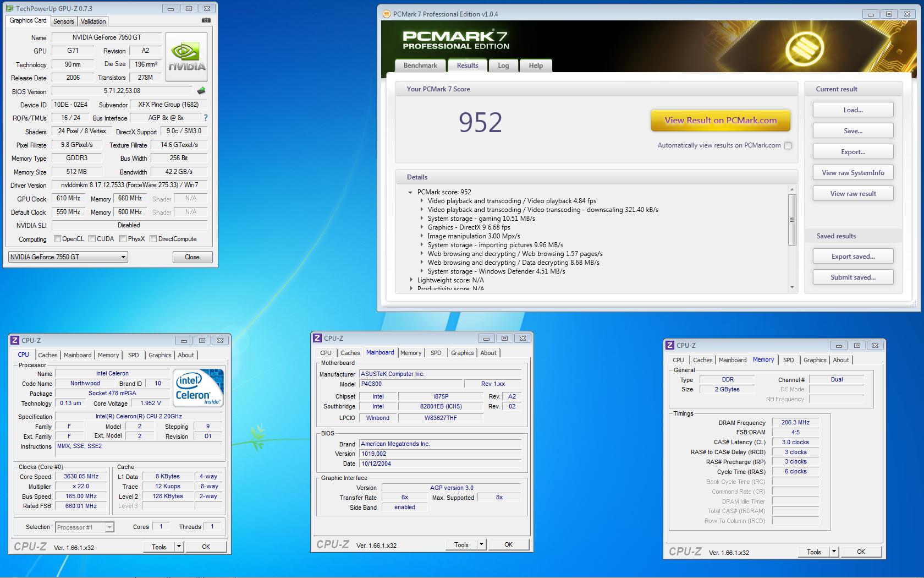Open Graphics tab in CPU-Z Mainboard window
This screenshot has height=578, width=924.
coord(462,353)
